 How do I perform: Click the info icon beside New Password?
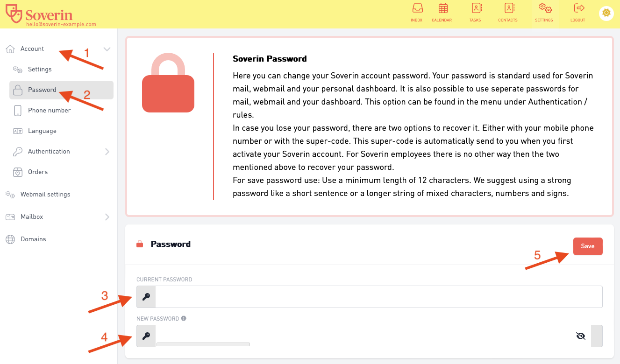pyautogui.click(x=184, y=318)
